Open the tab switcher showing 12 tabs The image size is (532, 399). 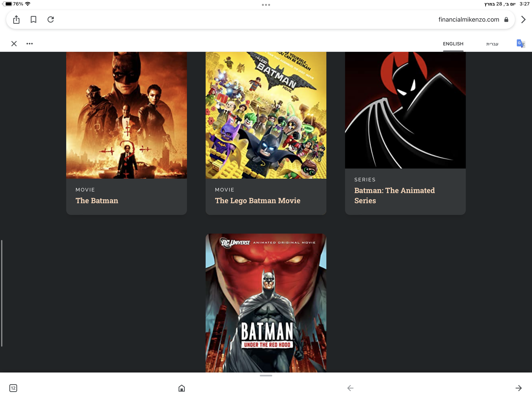pos(13,388)
